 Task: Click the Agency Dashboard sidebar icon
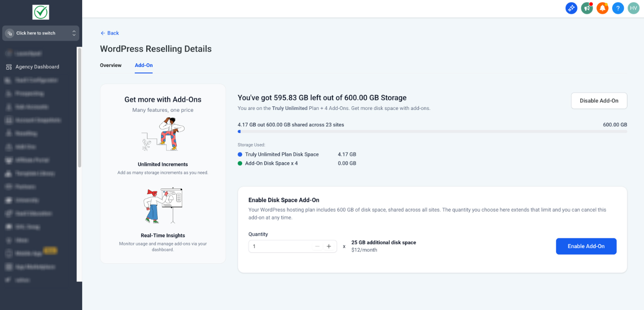point(9,67)
